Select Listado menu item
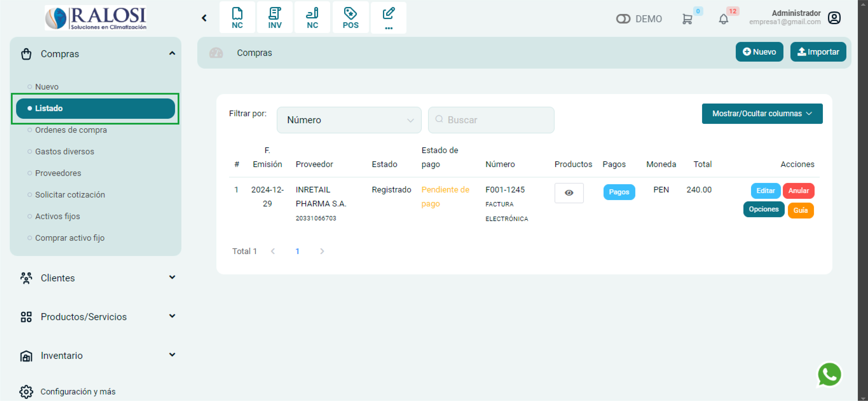 coord(95,108)
